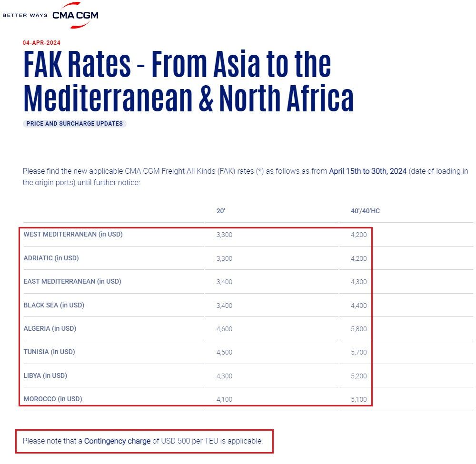Image resolution: width=476 pixels, height=464 pixels.
Task: Click the Black Sea 40' rate 4,400
Action: [x=359, y=306]
